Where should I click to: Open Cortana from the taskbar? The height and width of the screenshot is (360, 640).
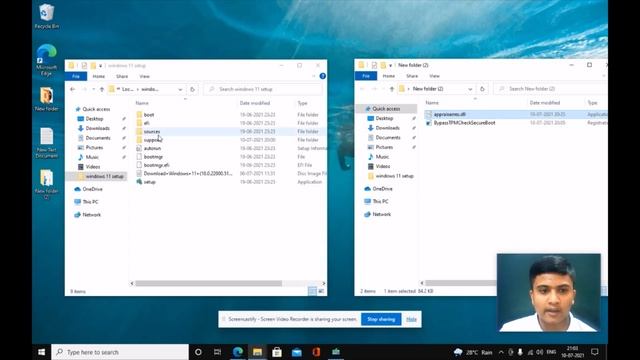[198, 352]
